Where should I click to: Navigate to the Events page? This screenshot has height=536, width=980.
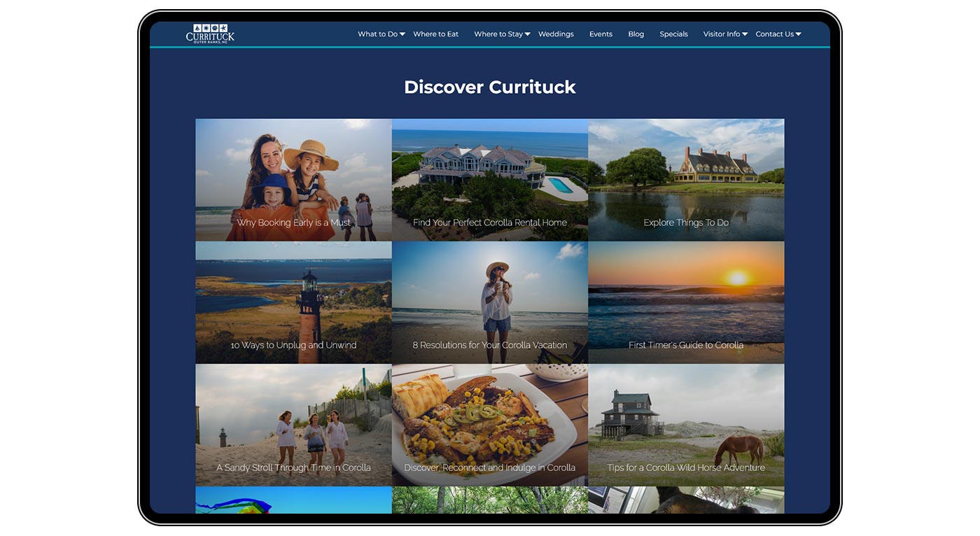tap(601, 34)
